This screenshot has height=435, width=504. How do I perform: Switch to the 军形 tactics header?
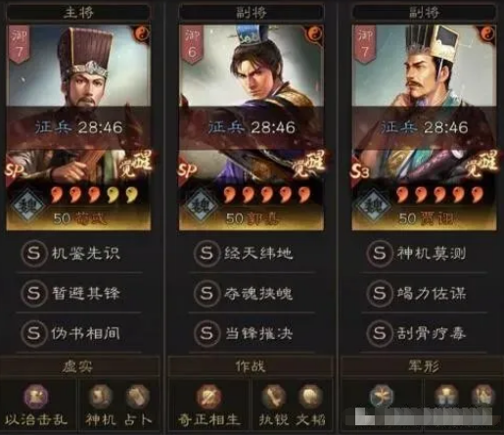click(x=423, y=366)
